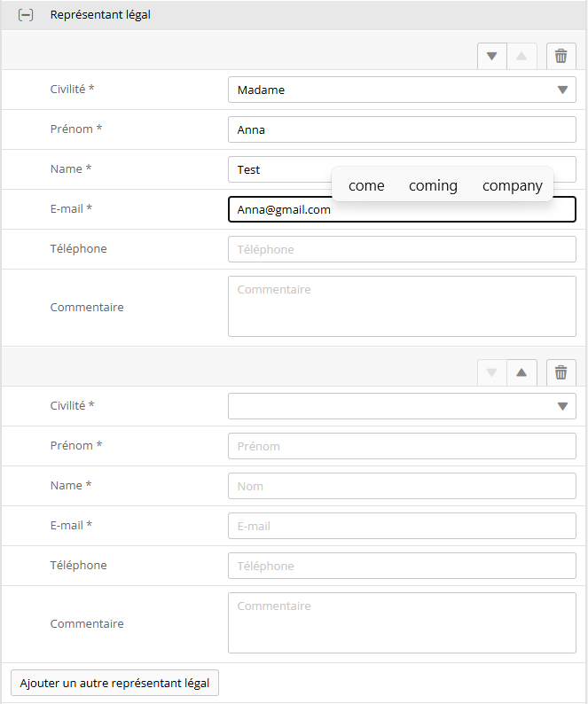This screenshot has width=588, height=704.
Task: Click disabled up arrow of first representative
Action: (x=521, y=56)
